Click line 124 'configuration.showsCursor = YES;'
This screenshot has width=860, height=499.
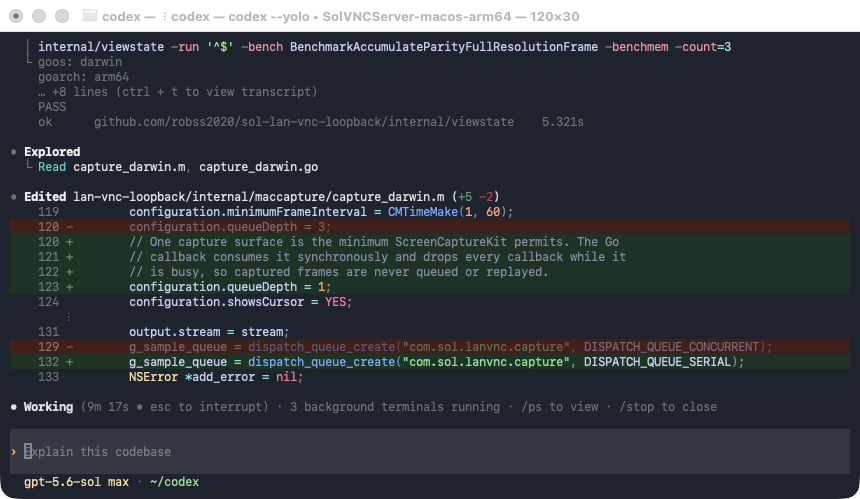tap(241, 302)
